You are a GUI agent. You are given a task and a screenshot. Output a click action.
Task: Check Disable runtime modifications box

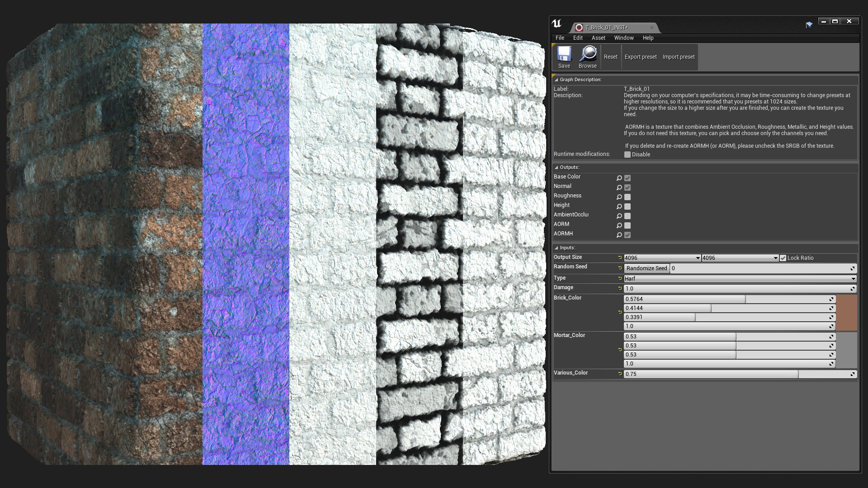(x=627, y=155)
